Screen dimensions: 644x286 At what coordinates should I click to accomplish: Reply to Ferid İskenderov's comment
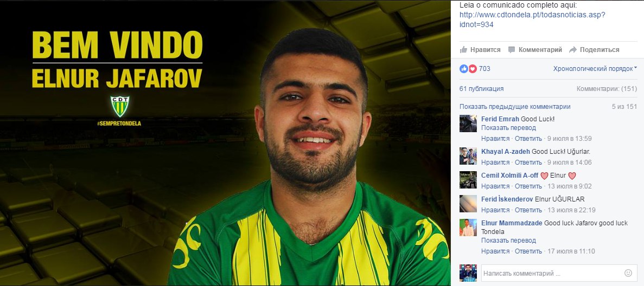click(x=528, y=210)
